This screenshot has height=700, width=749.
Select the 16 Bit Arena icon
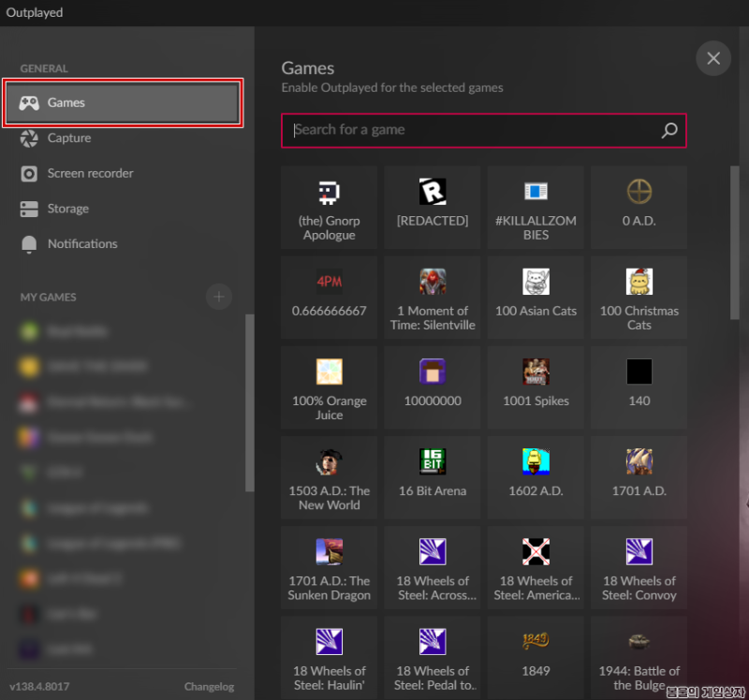point(433,461)
